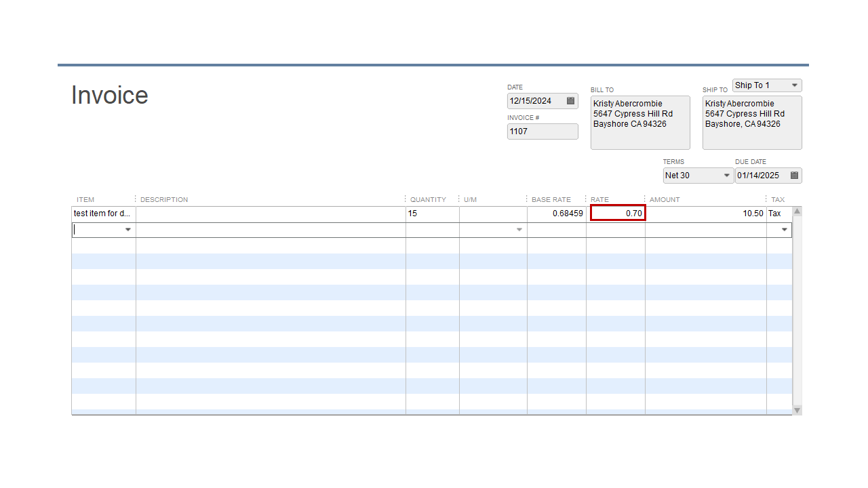Select the AMOUNT cell showing 10.50
This screenshot has width=868, height=488.
pyautogui.click(x=705, y=213)
